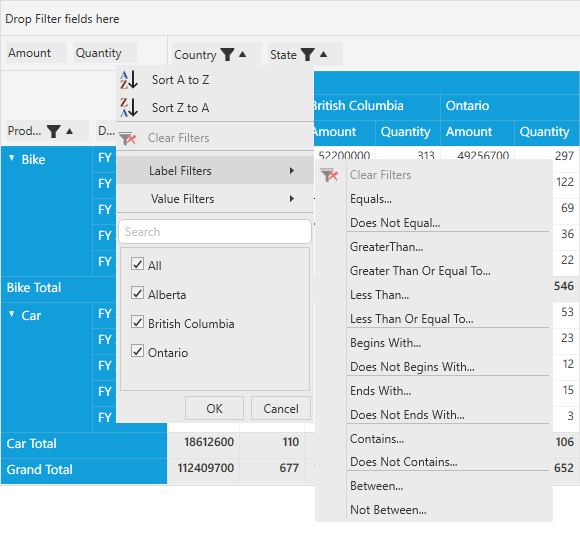
Task: Toggle the State field sort arrow
Action: 324,54
